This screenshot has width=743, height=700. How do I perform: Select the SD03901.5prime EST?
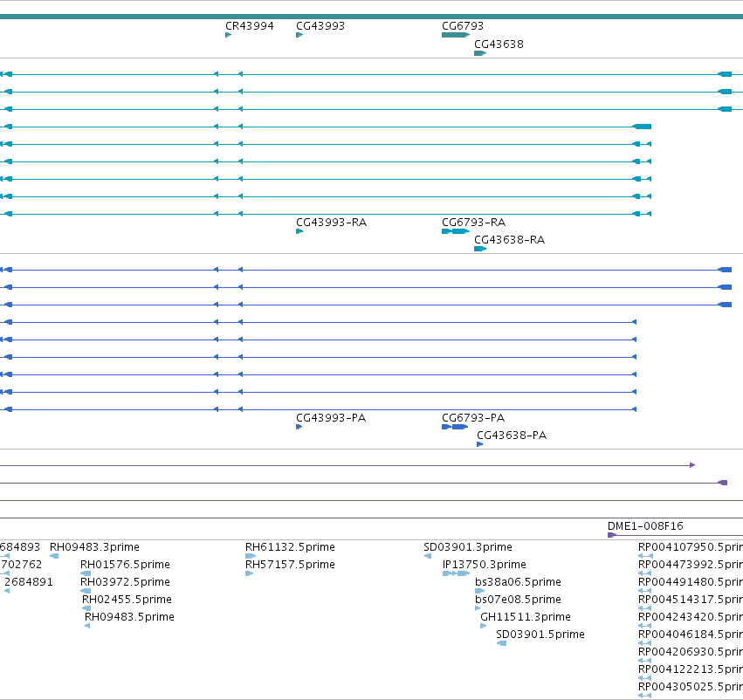tap(501, 643)
